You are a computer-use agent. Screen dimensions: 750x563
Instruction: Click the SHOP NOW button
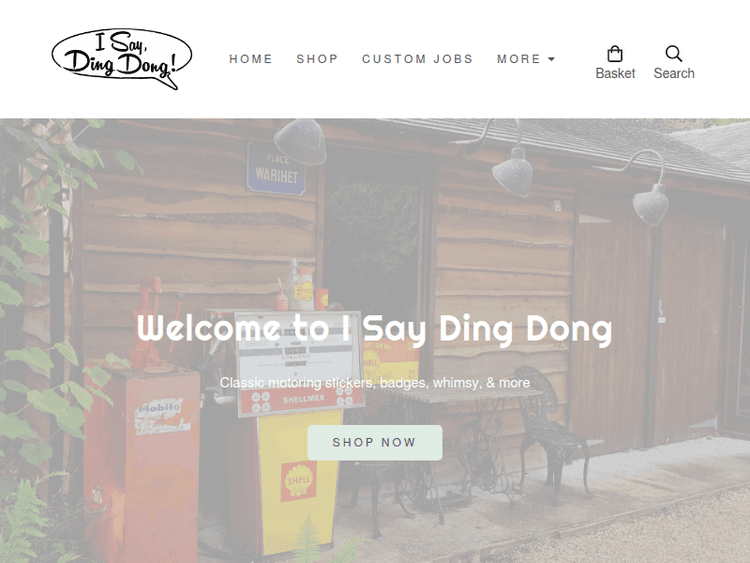point(375,442)
